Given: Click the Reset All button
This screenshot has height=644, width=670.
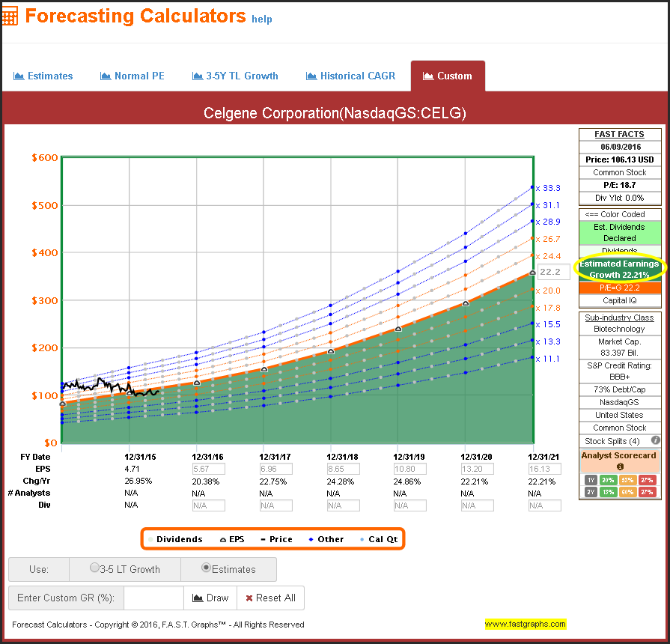Looking at the screenshot, I should coord(270,598).
